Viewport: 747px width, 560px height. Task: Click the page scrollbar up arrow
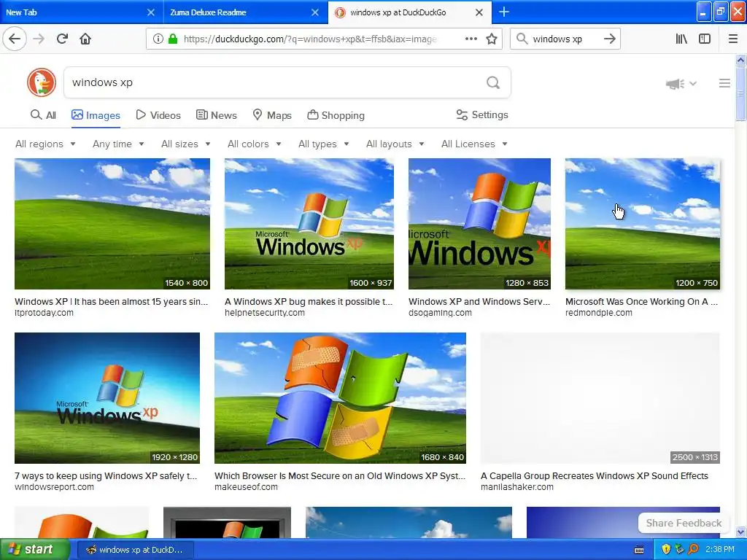click(x=741, y=61)
